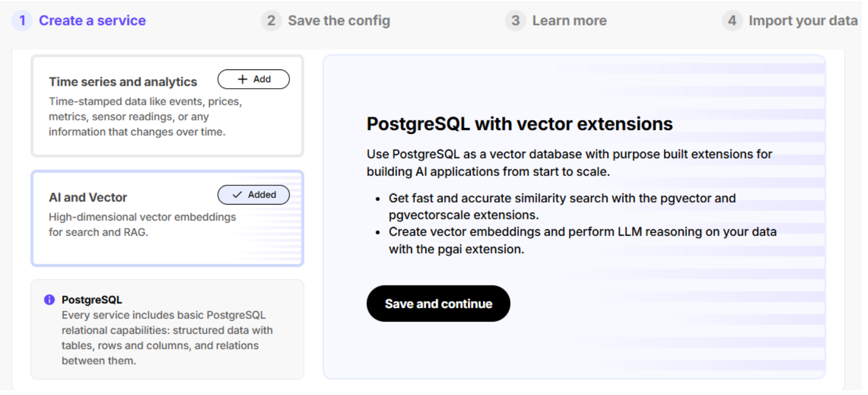Screen dimensions: 868x395
Task: Click the step 4 number circle
Action: [x=732, y=21]
